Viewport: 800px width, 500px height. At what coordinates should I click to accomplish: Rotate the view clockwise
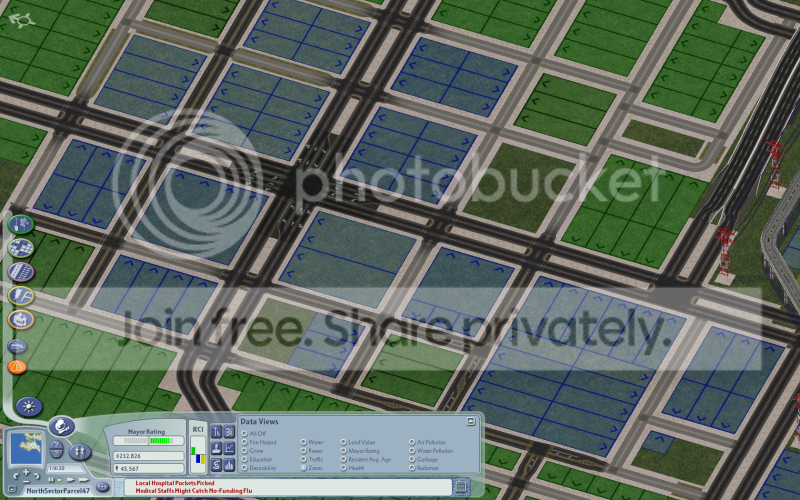pyautogui.click(x=37, y=476)
